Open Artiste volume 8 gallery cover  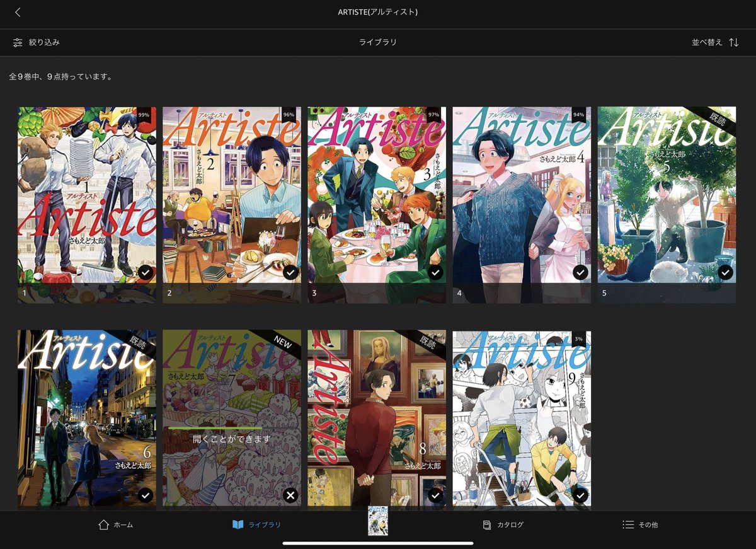[x=377, y=419]
